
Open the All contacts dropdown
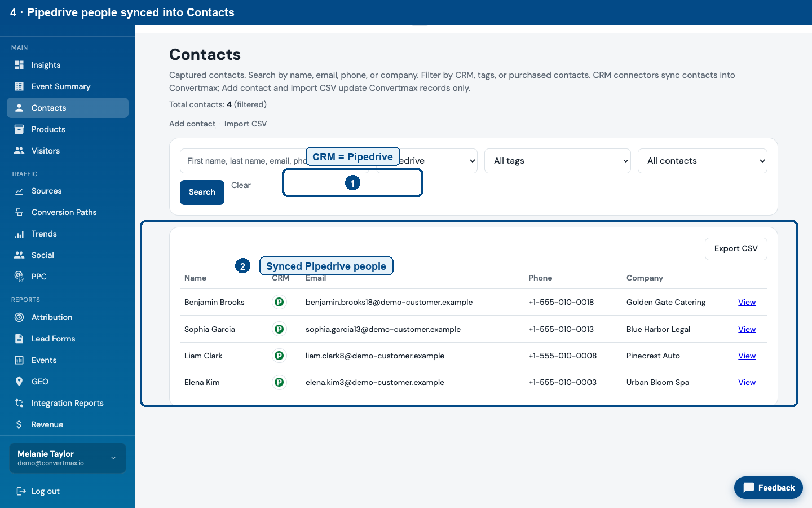703,161
